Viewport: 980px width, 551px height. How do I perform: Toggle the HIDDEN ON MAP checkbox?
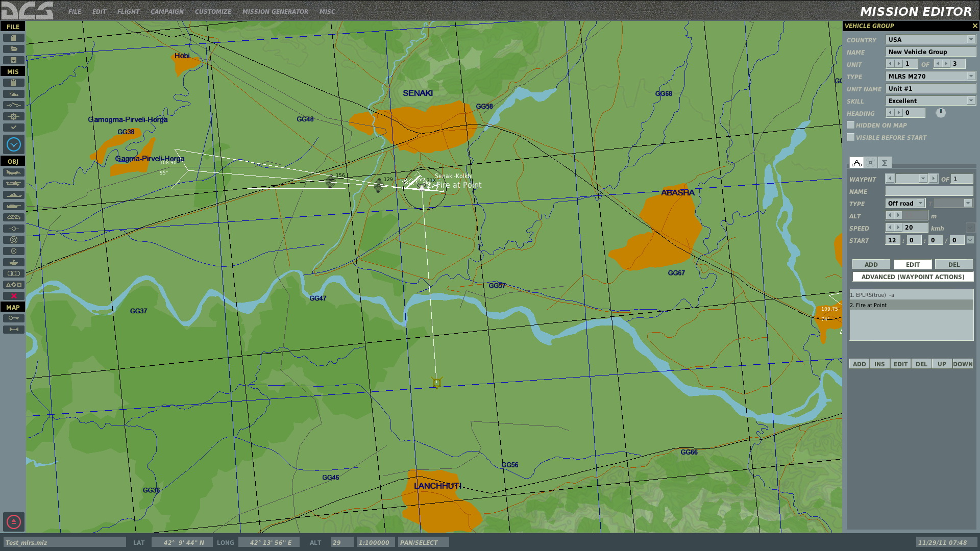pos(850,125)
